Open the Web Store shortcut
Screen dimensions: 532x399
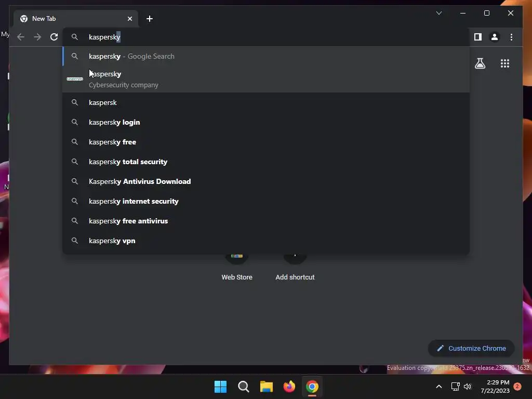point(237,268)
